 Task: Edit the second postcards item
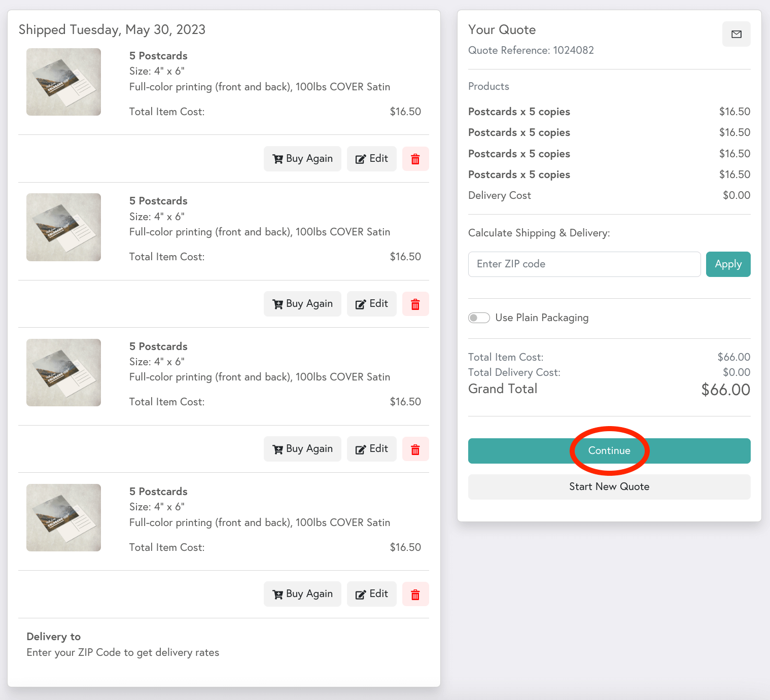372,304
